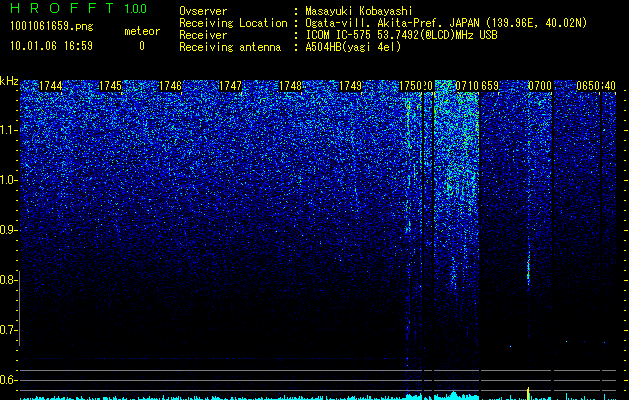Click the 0700 time marker
Screen dimensions: 629x400
pos(540,86)
